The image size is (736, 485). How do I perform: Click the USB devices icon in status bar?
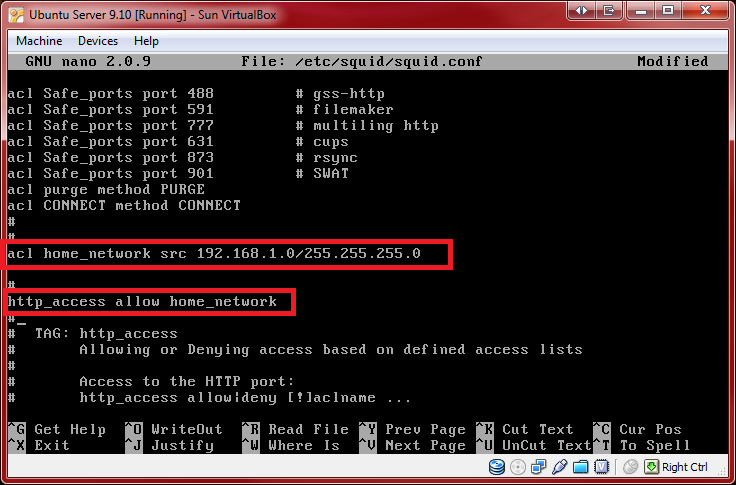560,467
